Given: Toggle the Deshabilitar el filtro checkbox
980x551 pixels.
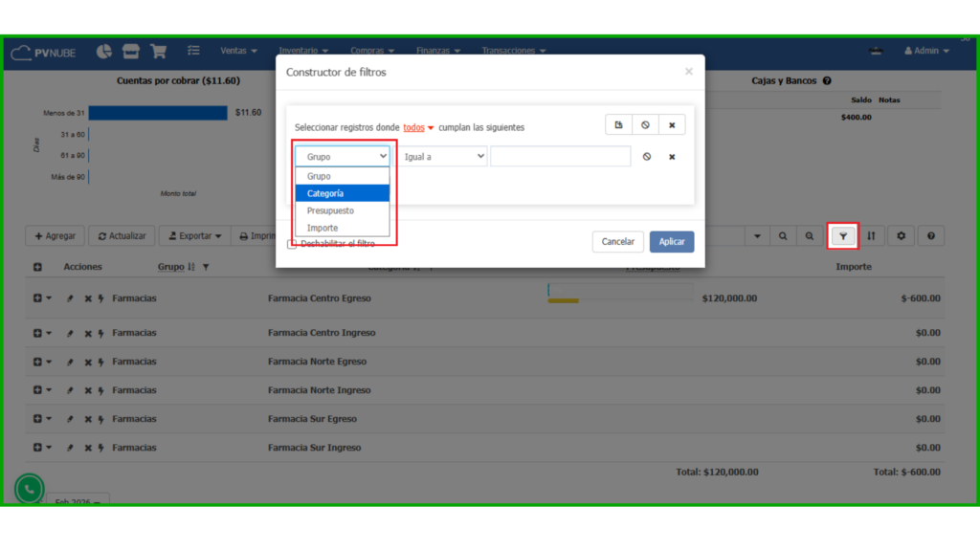Looking at the screenshot, I should tap(292, 244).
